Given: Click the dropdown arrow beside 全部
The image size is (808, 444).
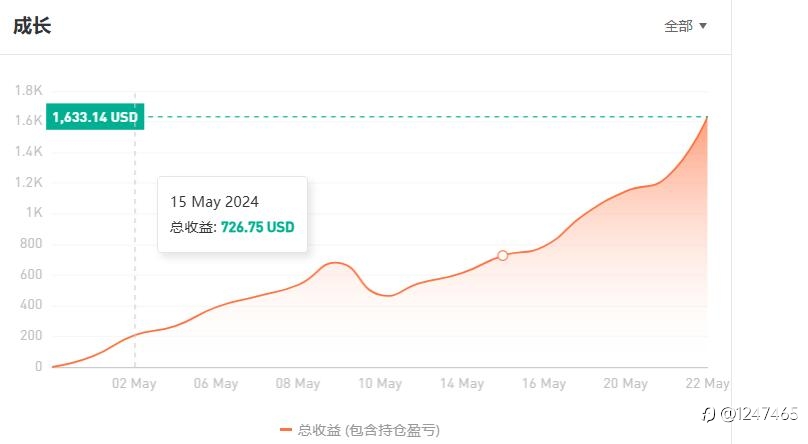Looking at the screenshot, I should pyautogui.click(x=702, y=26).
